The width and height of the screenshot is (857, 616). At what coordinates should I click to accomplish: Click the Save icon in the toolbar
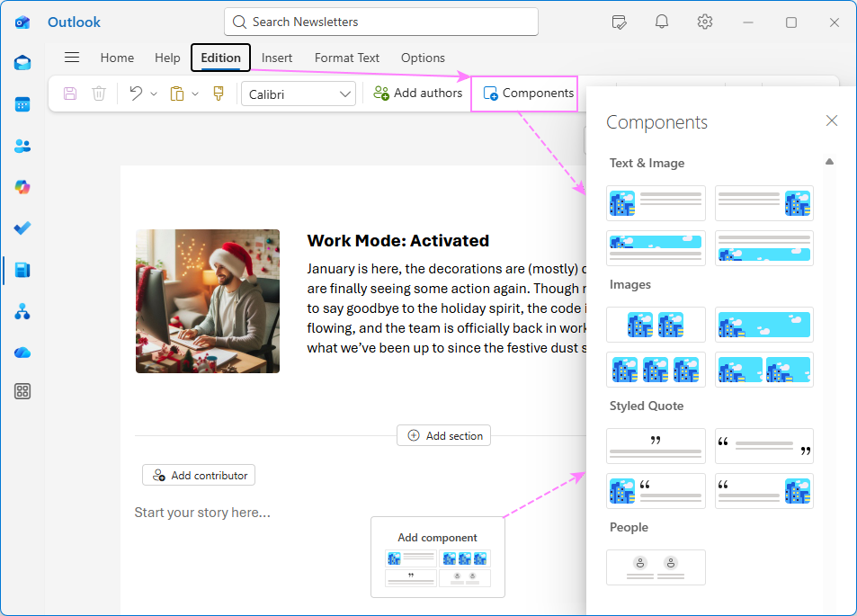[x=69, y=93]
